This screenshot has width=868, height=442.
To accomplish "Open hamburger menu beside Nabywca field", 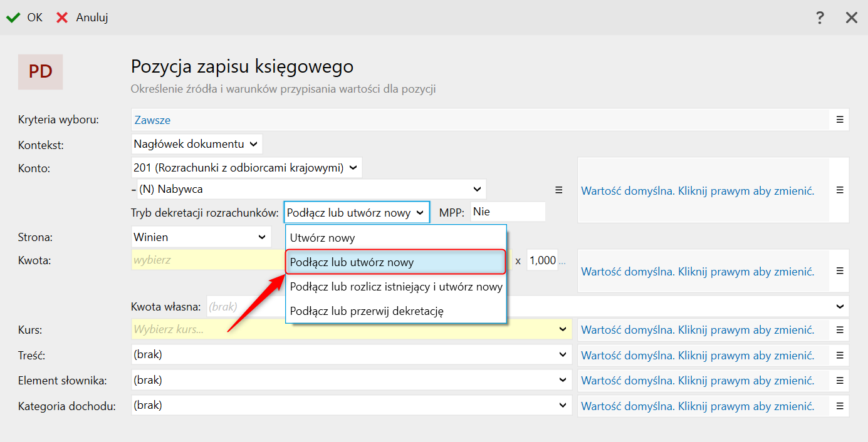I will [559, 190].
